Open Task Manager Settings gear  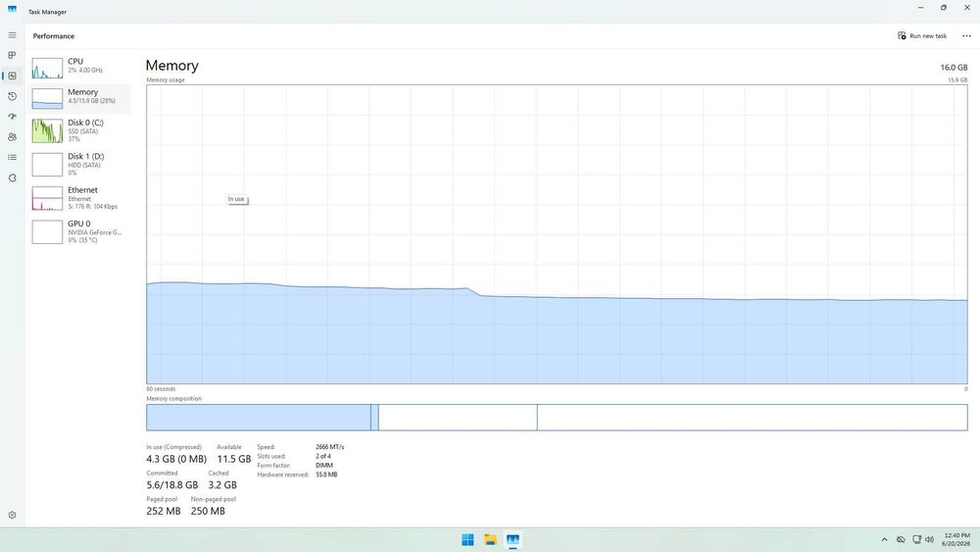[12, 515]
